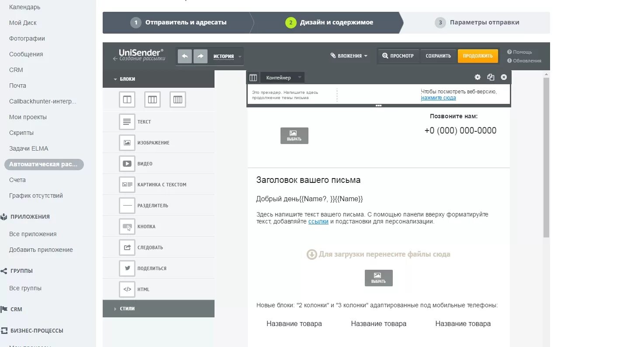Click Выбрать button under file drop zone

[x=378, y=278]
